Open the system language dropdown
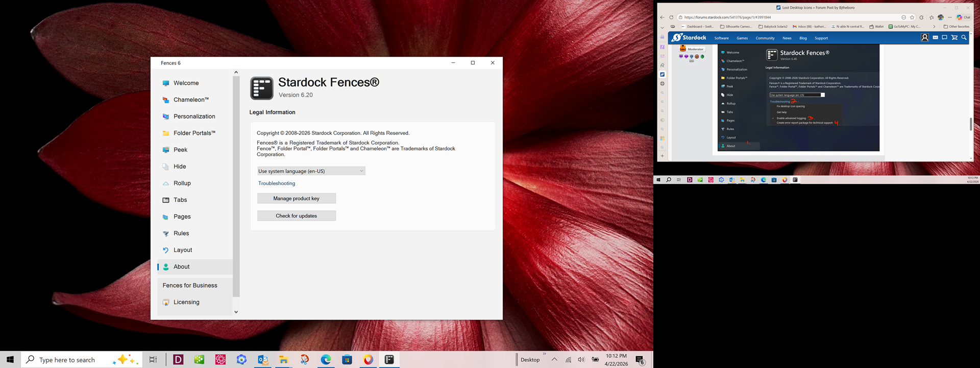Image resolution: width=980 pixels, height=368 pixels. 311,171
